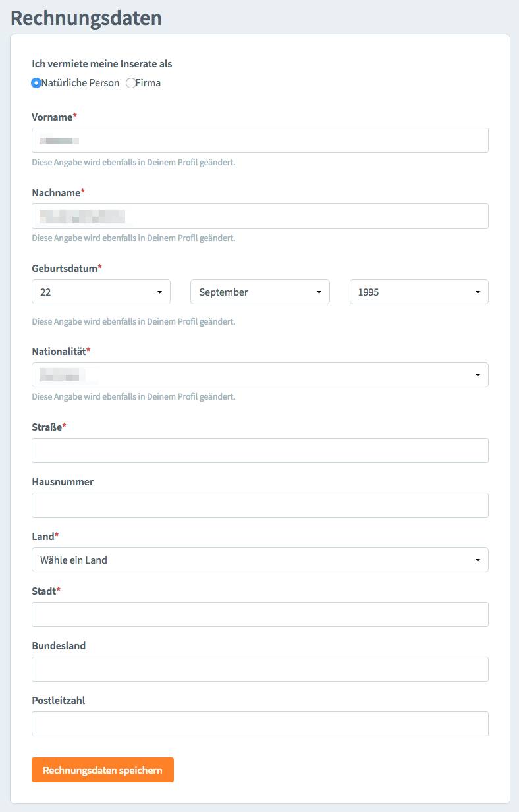The height and width of the screenshot is (812, 519).
Task: Click the caret icon on the month select
Action: point(319,292)
